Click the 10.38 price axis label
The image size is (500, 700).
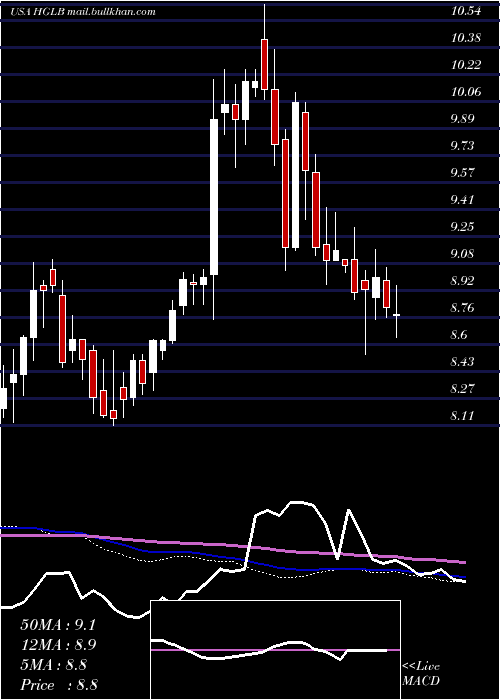466,38
